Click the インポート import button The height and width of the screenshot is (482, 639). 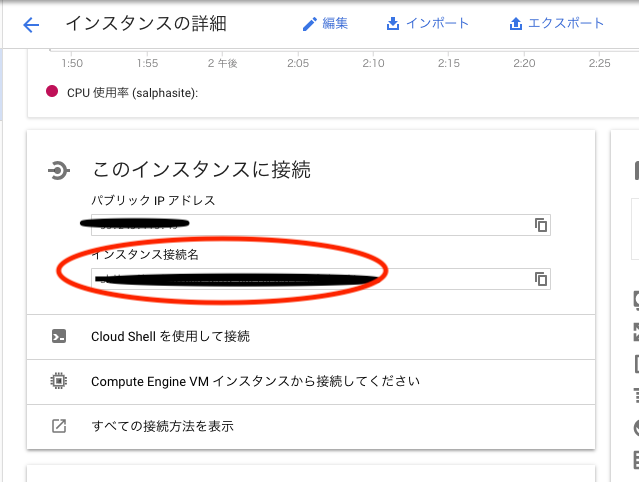click(x=427, y=24)
